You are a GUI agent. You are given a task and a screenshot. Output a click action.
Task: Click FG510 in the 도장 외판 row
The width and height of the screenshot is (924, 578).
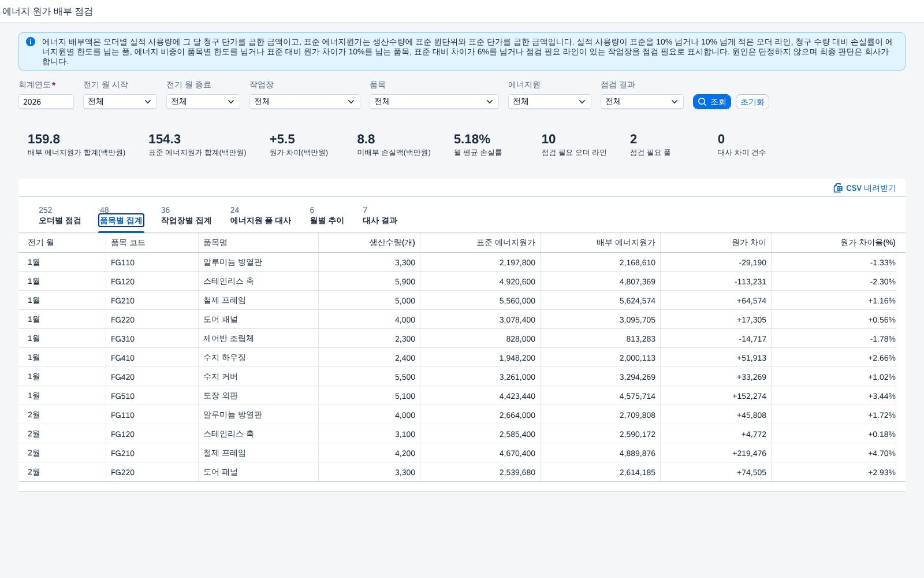coord(122,396)
